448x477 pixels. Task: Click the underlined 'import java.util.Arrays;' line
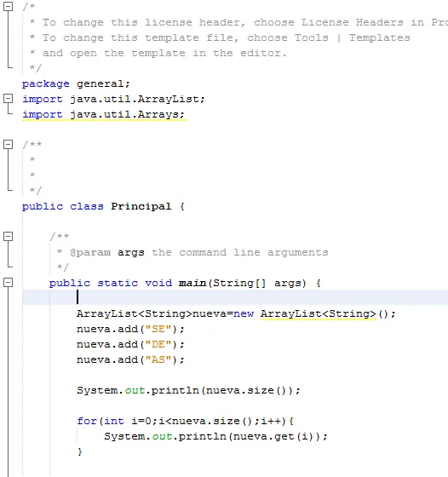click(104, 115)
